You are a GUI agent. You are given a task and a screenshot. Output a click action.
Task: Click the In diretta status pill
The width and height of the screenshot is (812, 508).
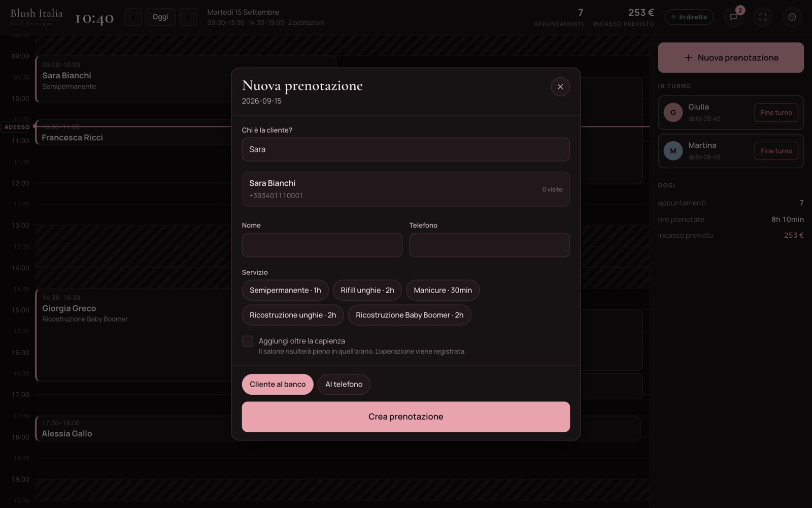689,17
